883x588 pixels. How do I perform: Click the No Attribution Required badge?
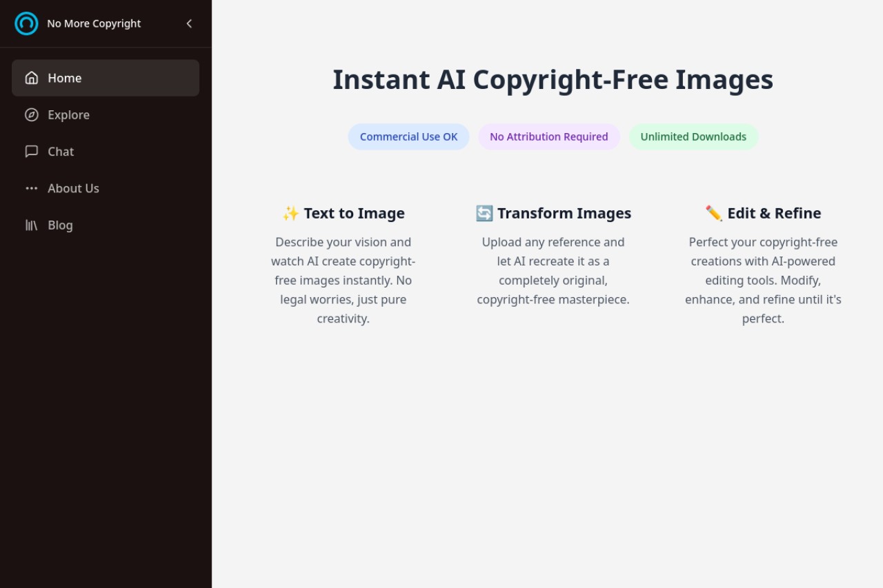pyautogui.click(x=549, y=136)
